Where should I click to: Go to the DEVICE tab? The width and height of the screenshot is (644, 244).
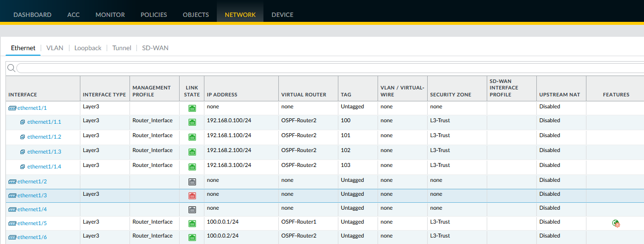[282, 15]
